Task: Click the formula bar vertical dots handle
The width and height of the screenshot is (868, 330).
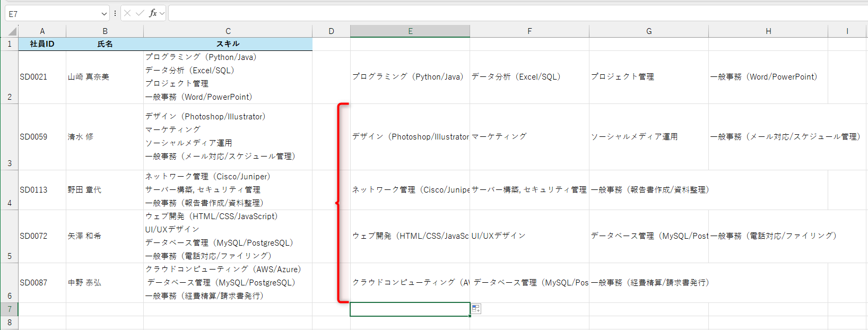Action: click(x=115, y=13)
